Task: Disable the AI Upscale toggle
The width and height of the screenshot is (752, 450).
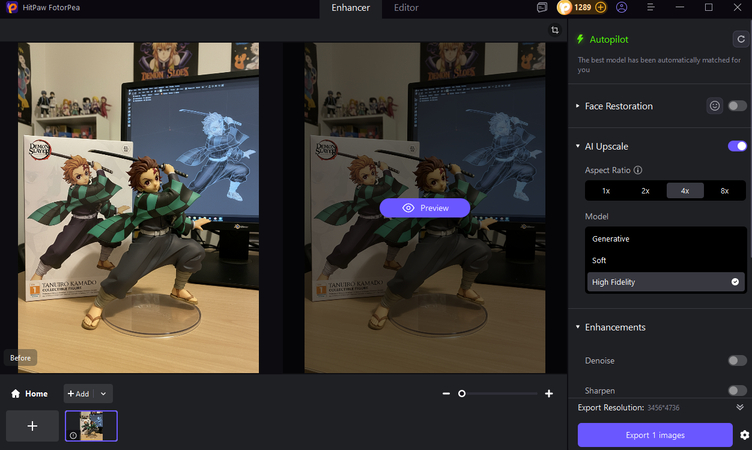Action: coord(737,146)
